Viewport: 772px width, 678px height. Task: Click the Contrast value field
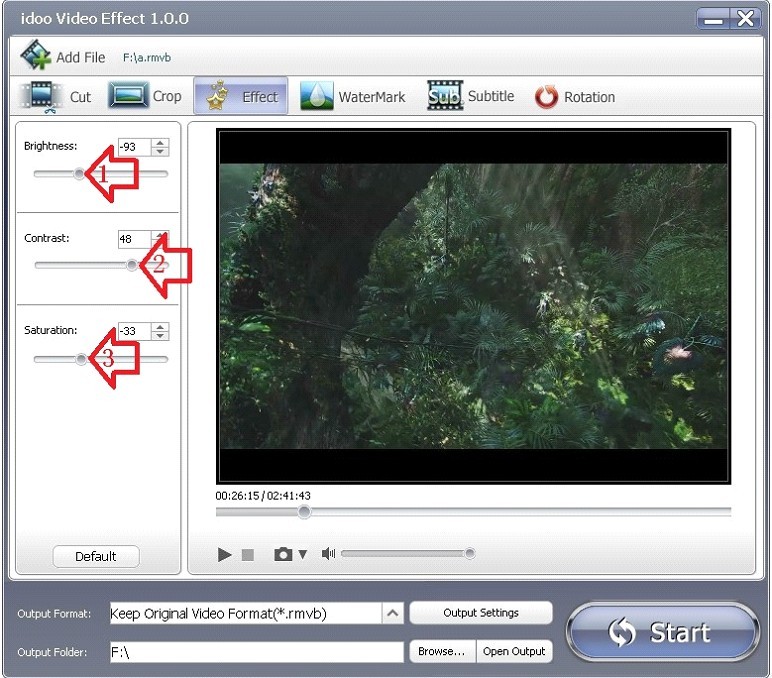click(x=134, y=239)
